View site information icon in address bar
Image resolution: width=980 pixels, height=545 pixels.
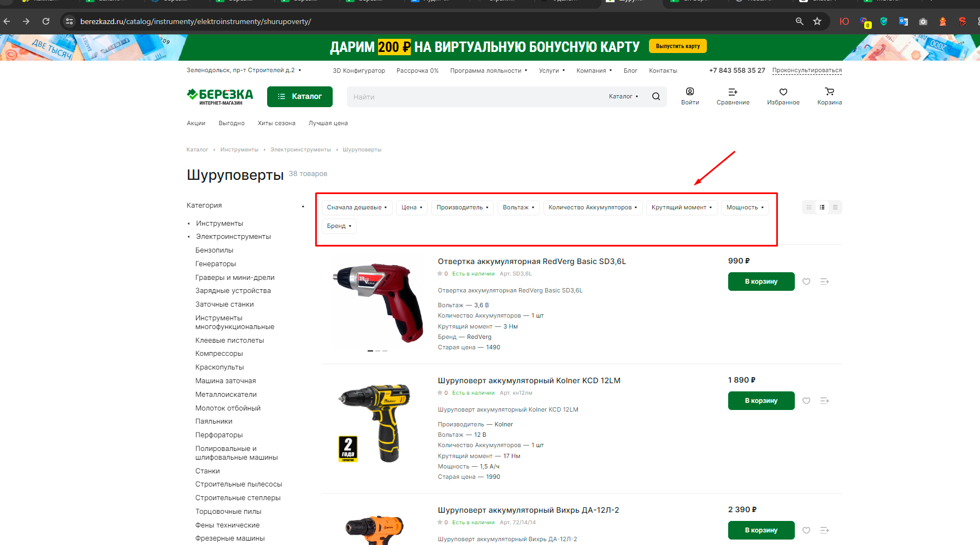tap(69, 21)
